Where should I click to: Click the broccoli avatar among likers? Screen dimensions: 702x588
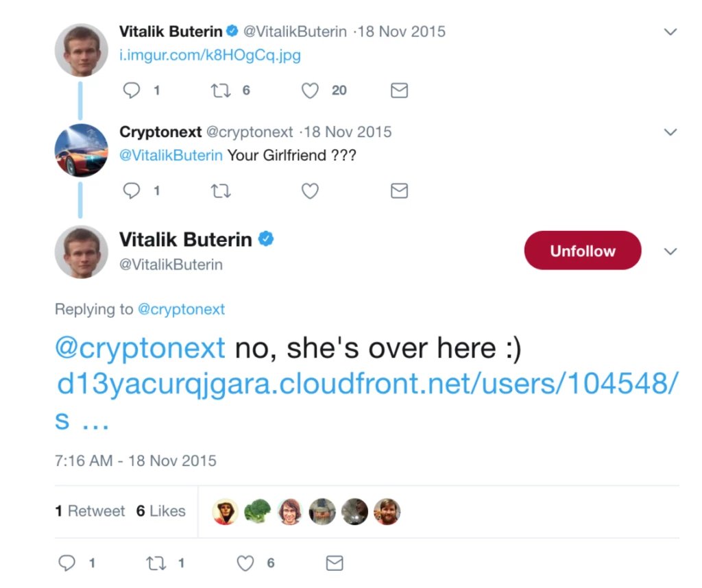tap(257, 511)
